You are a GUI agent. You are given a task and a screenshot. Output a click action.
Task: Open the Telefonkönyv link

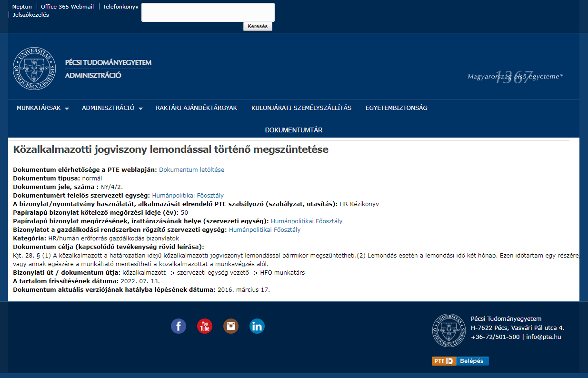[120, 7]
